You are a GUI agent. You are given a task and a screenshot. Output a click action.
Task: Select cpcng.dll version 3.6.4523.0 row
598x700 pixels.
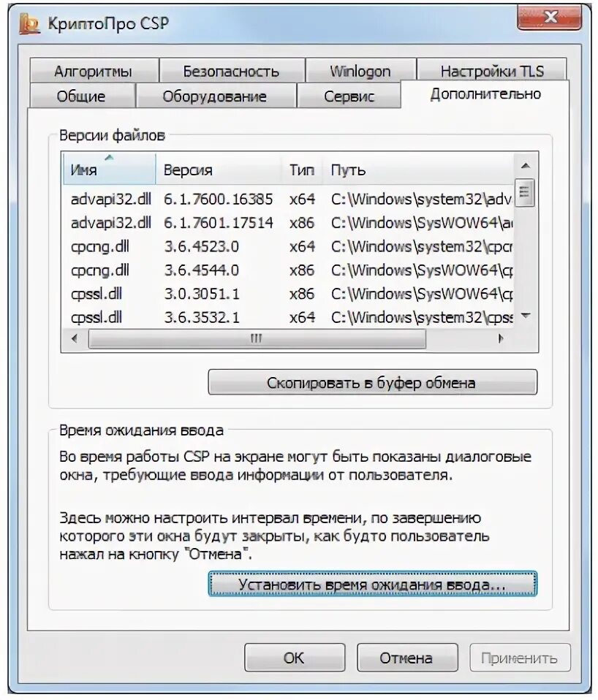[288, 246]
